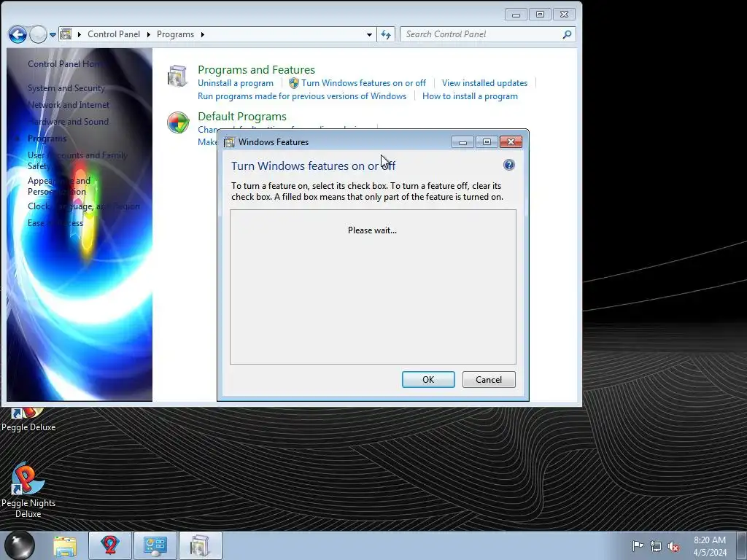The width and height of the screenshot is (747, 560).
Task: Open Ease of Access category
Action: click(55, 223)
